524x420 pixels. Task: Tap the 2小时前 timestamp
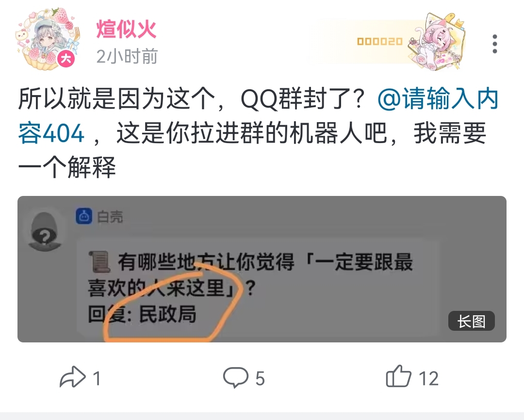[x=127, y=56]
